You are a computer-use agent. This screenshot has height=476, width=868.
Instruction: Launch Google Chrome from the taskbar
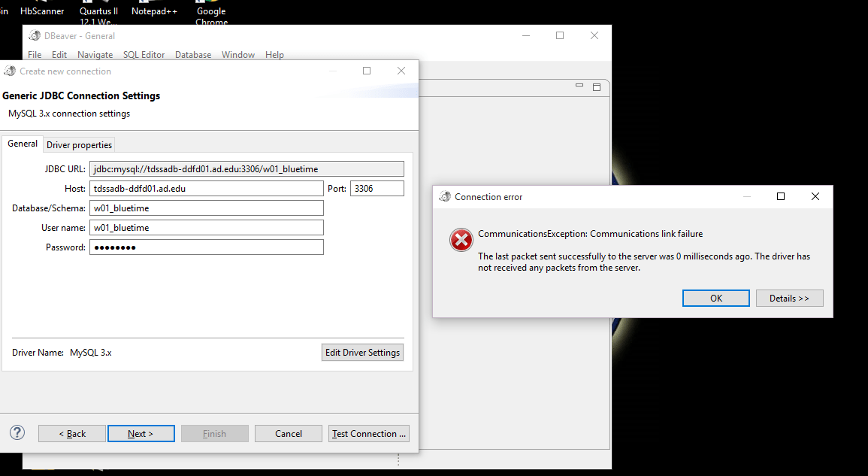[211, 11]
